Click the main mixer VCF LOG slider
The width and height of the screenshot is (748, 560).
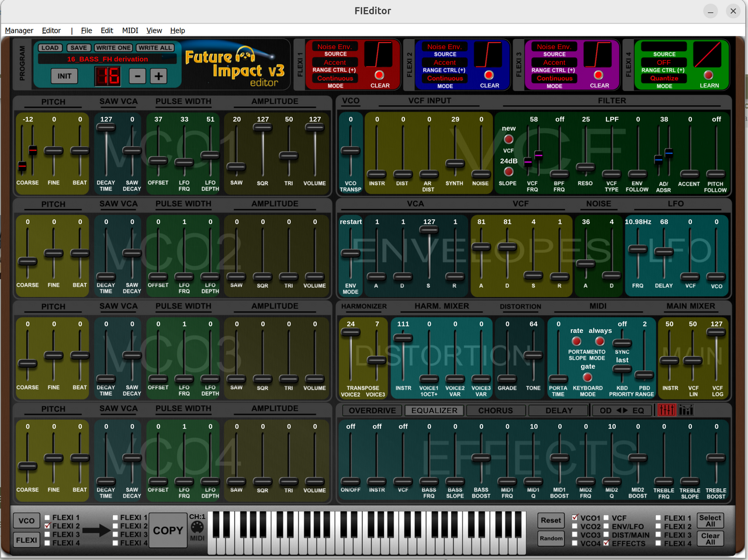(717, 332)
